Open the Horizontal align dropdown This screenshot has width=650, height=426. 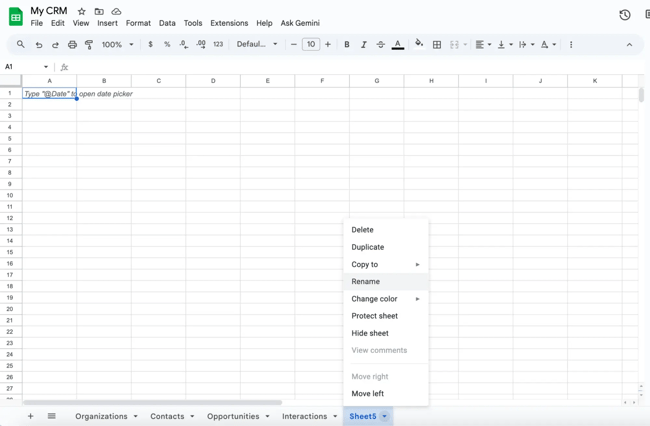click(x=483, y=44)
